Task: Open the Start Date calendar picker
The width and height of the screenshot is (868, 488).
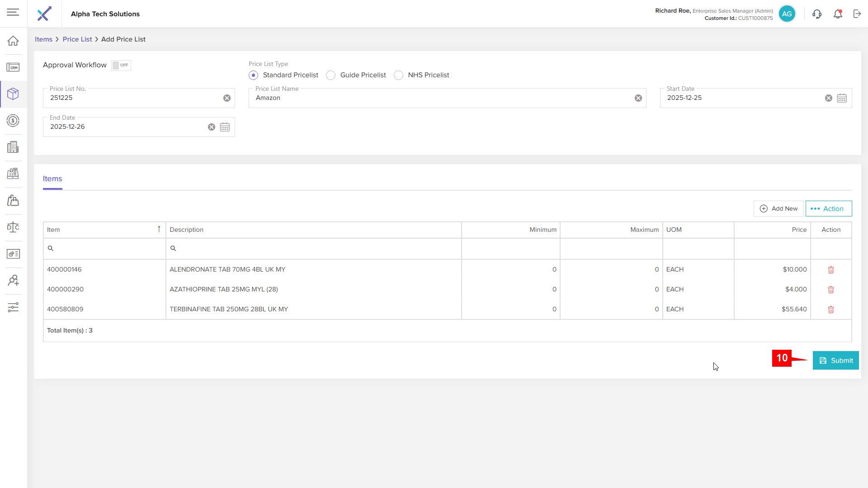Action: coord(842,98)
